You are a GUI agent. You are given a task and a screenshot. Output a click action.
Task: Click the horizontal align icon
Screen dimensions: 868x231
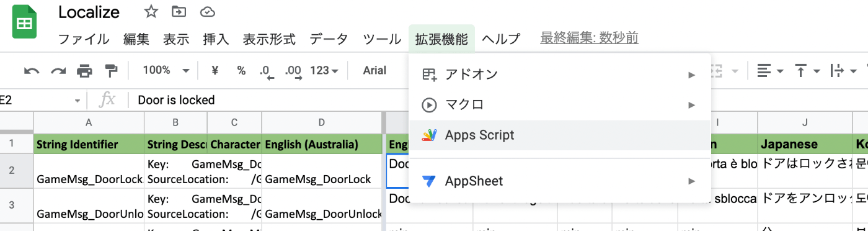tap(764, 71)
